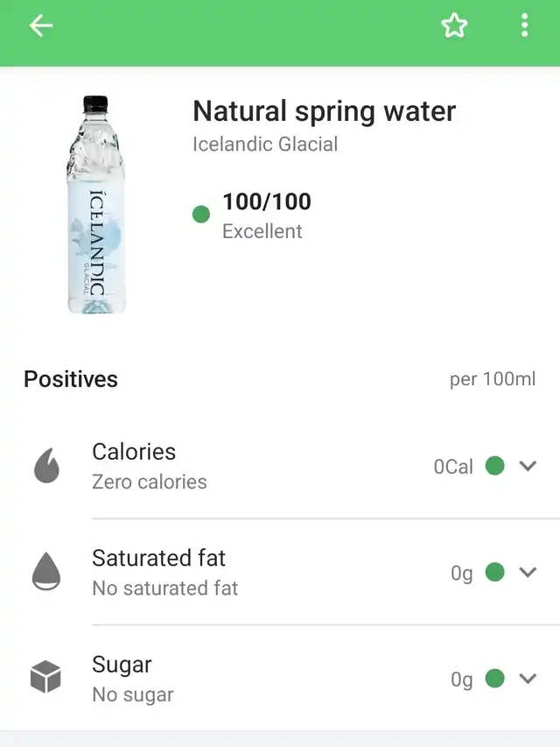Viewport: 560px width, 747px height.
Task: Open the 100/100 Excellent score
Action: click(267, 215)
